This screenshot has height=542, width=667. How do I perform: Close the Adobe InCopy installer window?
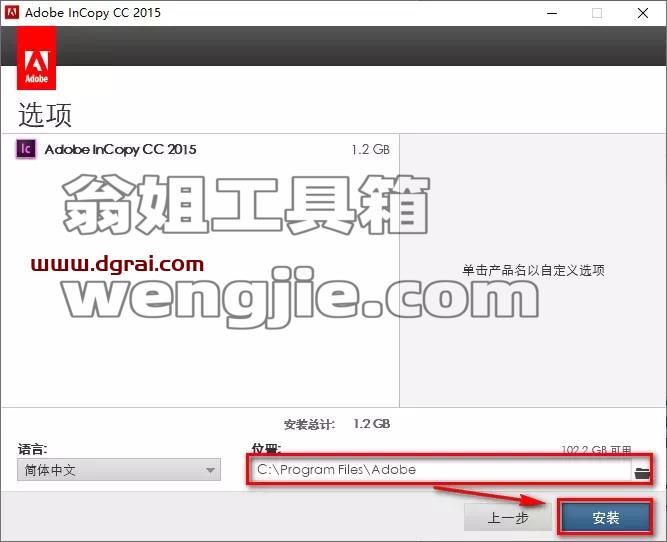(643, 13)
